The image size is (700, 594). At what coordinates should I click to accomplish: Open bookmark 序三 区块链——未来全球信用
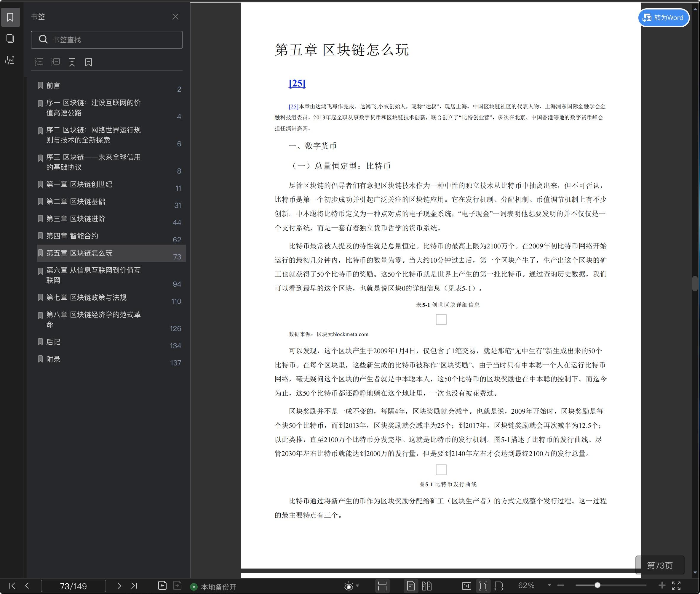pos(111,162)
